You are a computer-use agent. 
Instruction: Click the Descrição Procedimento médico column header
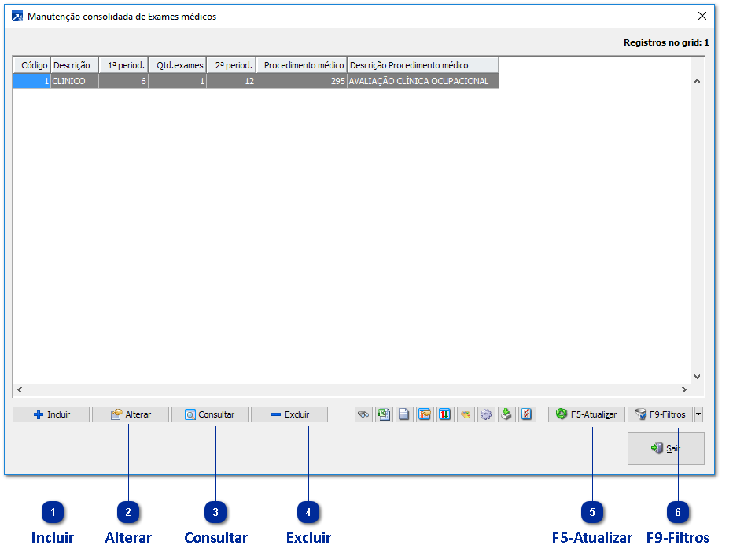[x=423, y=65]
